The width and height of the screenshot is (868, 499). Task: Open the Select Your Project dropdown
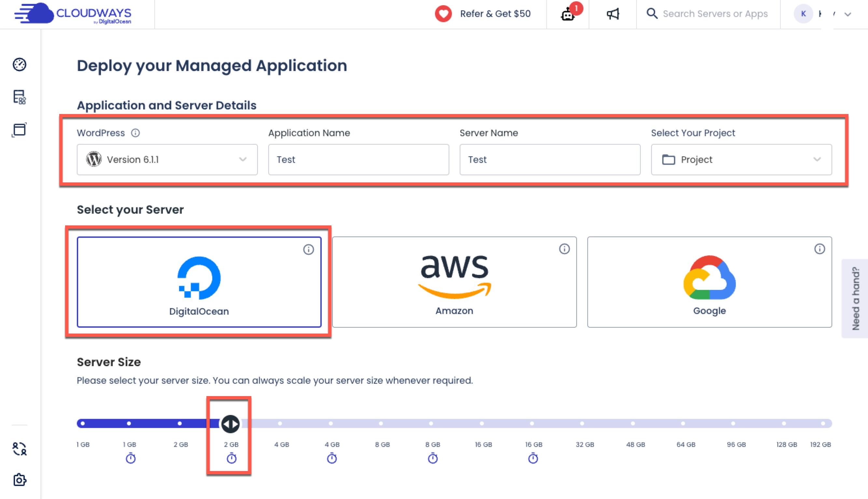741,160
